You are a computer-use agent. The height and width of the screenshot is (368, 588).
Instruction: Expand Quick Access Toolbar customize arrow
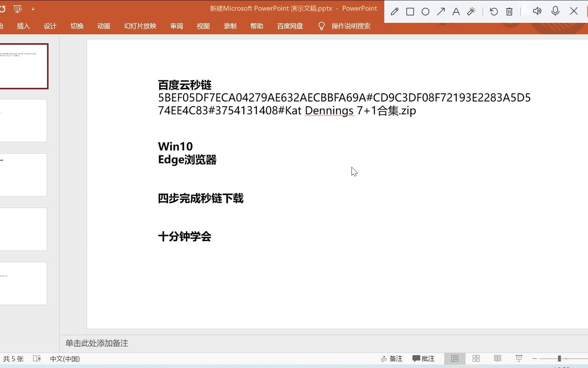point(33,9)
